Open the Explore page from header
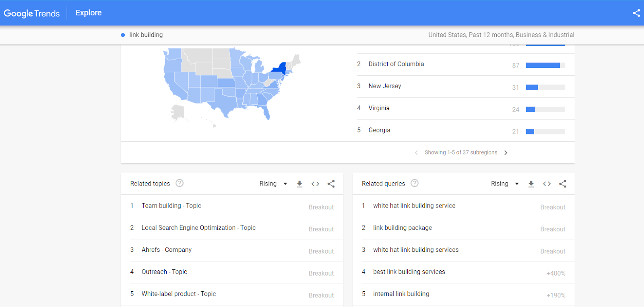 coord(89,13)
